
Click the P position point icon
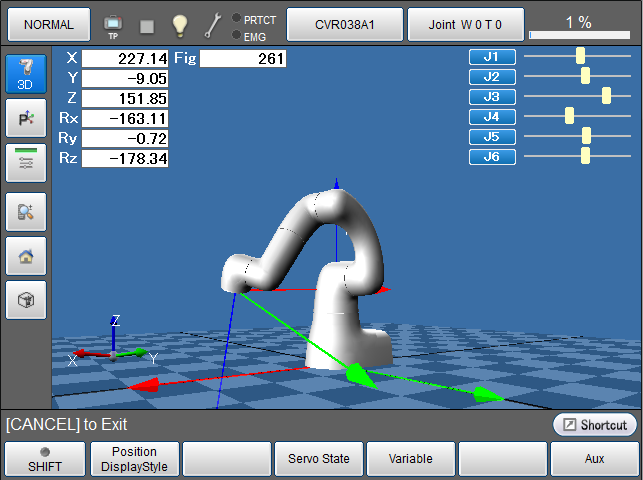click(x=25, y=120)
